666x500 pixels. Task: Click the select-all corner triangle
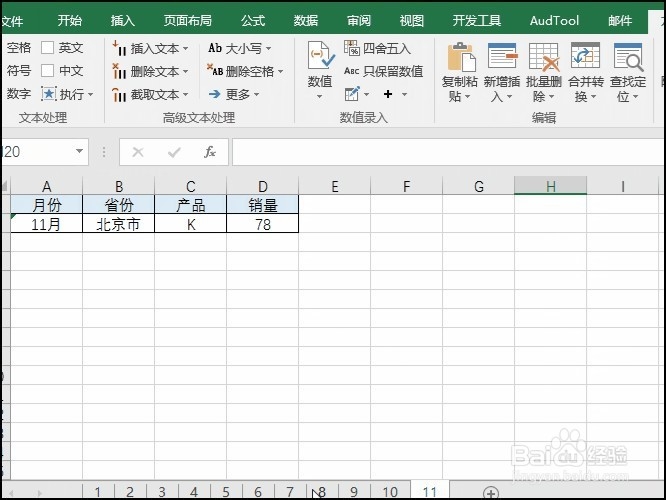point(5,186)
